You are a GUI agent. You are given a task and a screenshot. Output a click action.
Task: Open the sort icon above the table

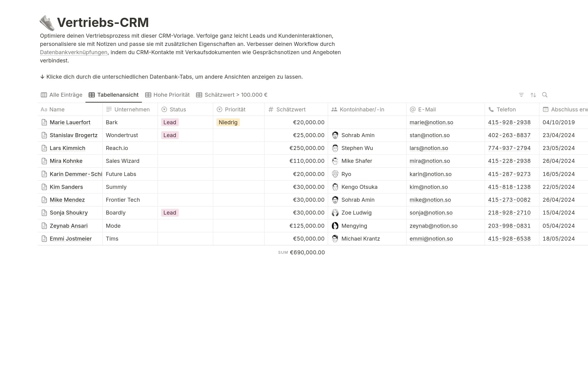(533, 95)
